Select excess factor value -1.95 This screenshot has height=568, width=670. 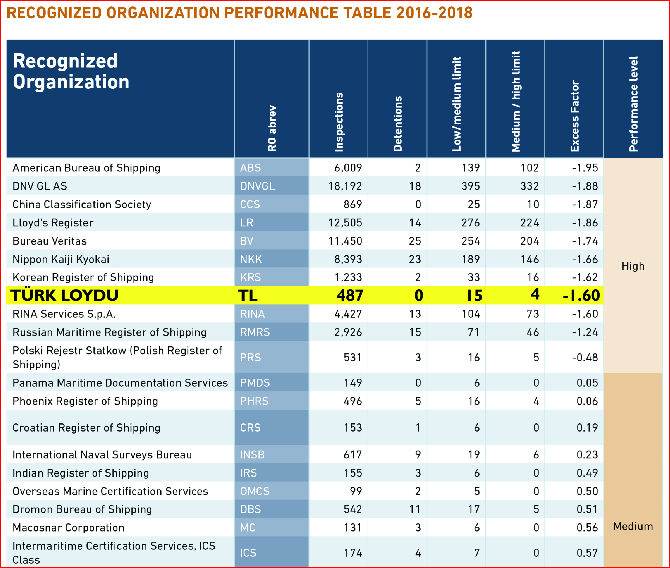point(585,168)
